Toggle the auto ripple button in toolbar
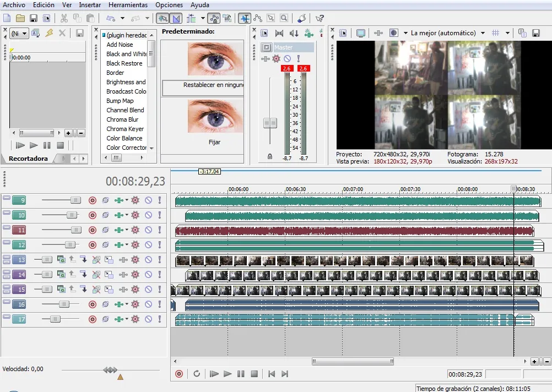This screenshot has width=552, height=392. pos(190,18)
